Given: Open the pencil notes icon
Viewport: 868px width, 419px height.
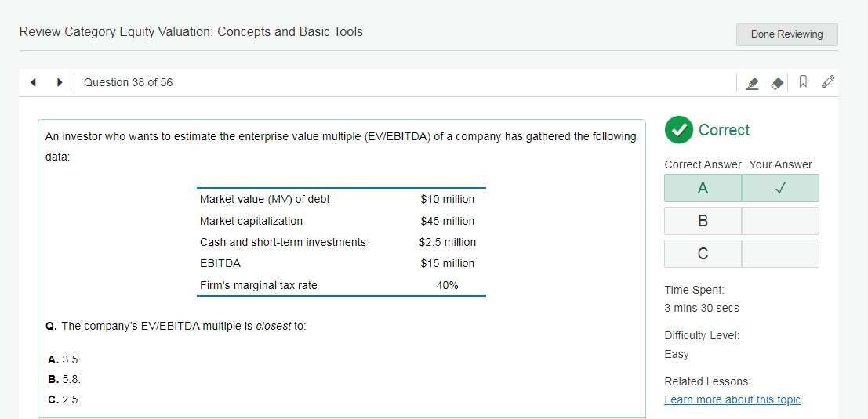Looking at the screenshot, I should tap(827, 81).
